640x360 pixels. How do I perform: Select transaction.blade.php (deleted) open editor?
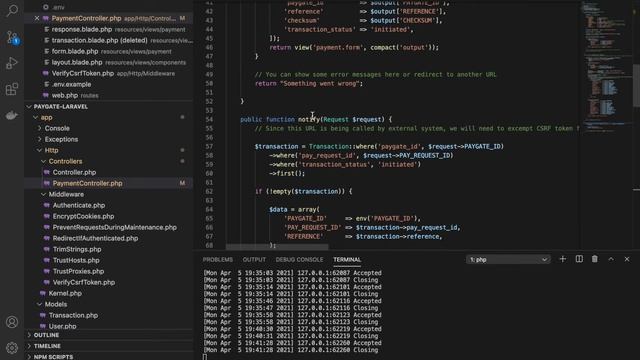coord(109,40)
